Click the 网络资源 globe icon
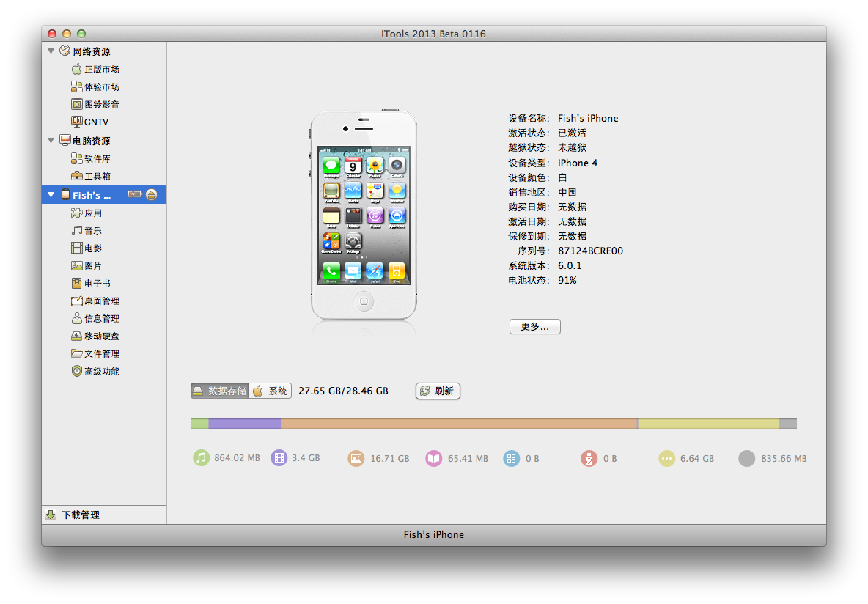The width and height of the screenshot is (868, 604). click(65, 51)
